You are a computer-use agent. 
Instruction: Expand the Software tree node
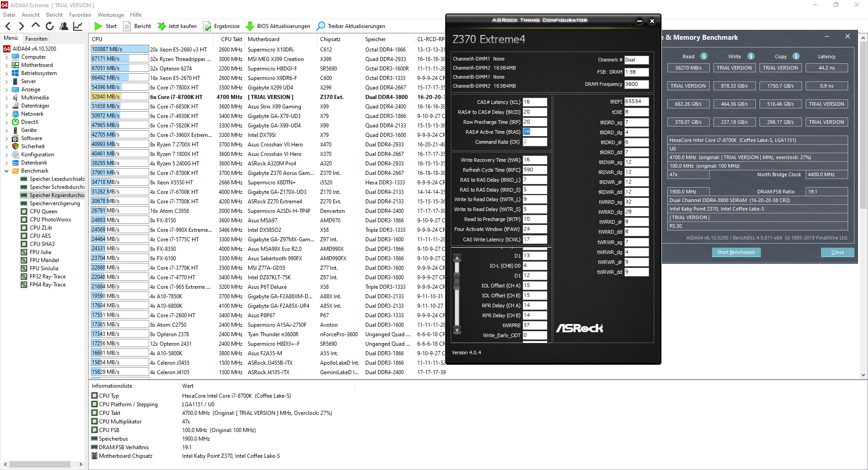pyautogui.click(x=6, y=138)
